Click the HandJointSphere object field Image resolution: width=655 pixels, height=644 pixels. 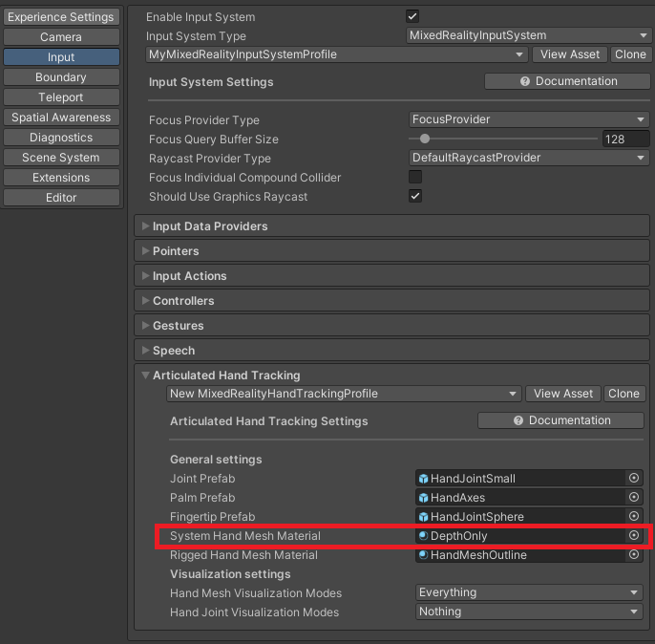tap(529, 517)
